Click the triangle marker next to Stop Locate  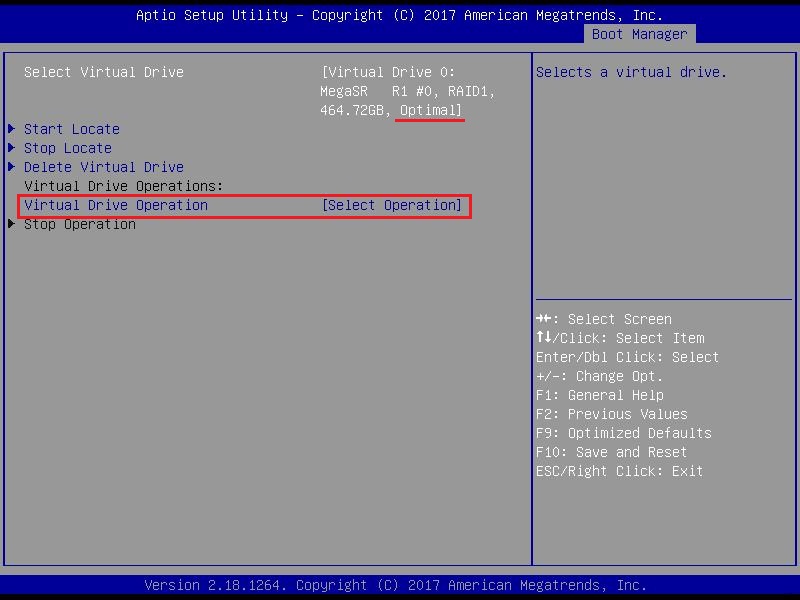click(11, 148)
